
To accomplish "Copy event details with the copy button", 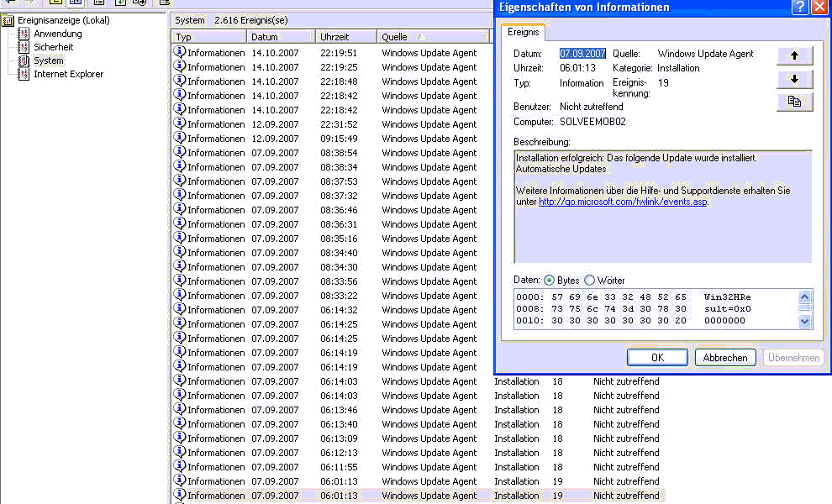I will point(794,102).
